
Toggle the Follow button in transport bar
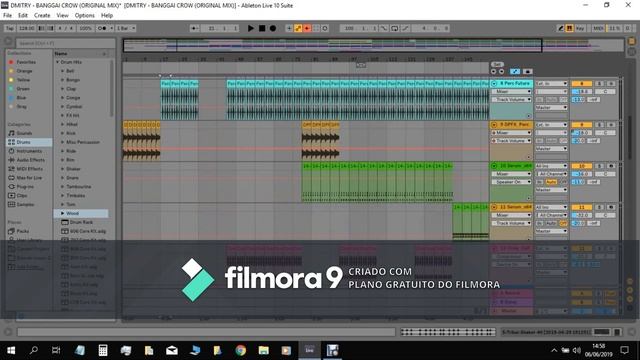(x=196, y=28)
